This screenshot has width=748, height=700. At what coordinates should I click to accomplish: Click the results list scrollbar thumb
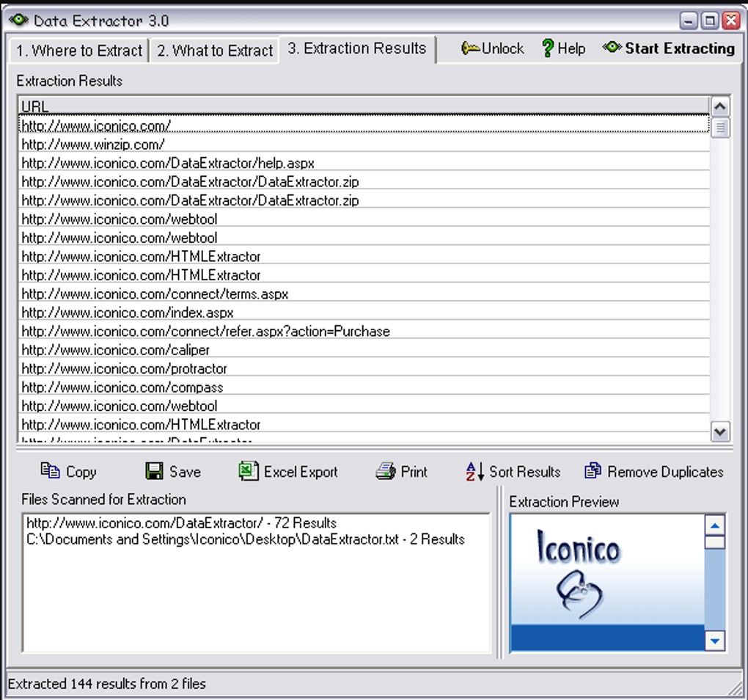point(720,128)
